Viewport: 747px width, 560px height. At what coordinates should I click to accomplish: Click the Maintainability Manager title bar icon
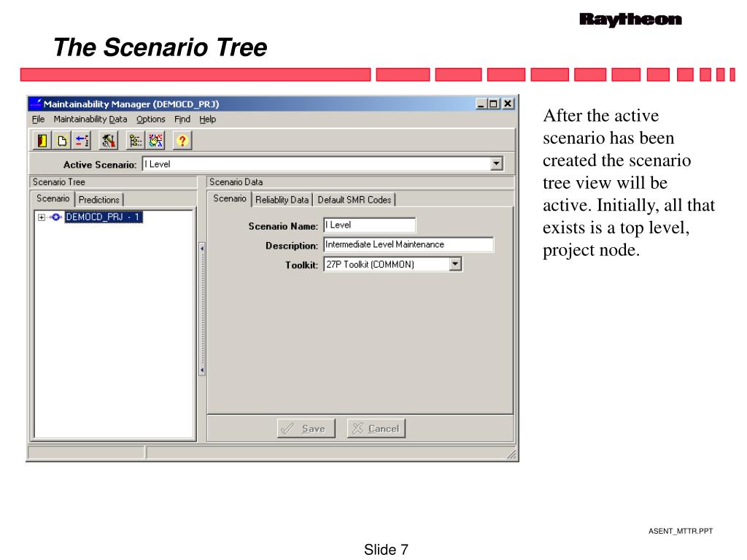pos(36,104)
